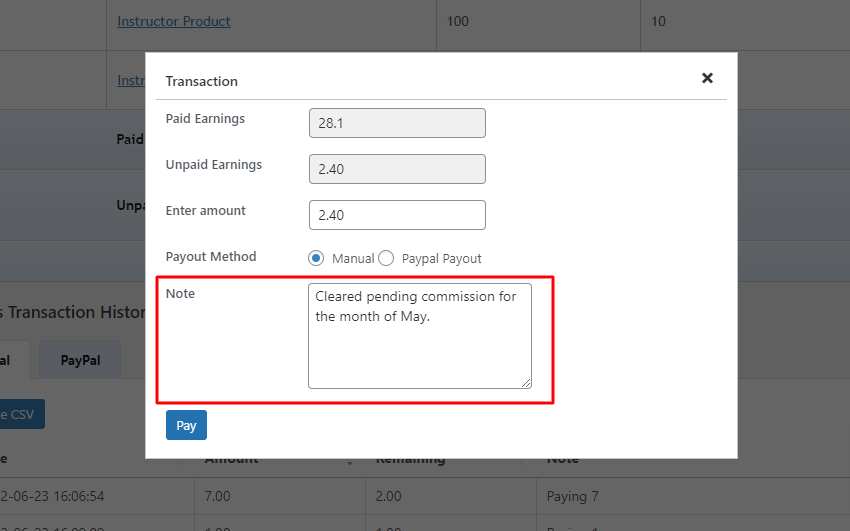Select the Manual payout method
This screenshot has width=850, height=531.
[x=317, y=258]
